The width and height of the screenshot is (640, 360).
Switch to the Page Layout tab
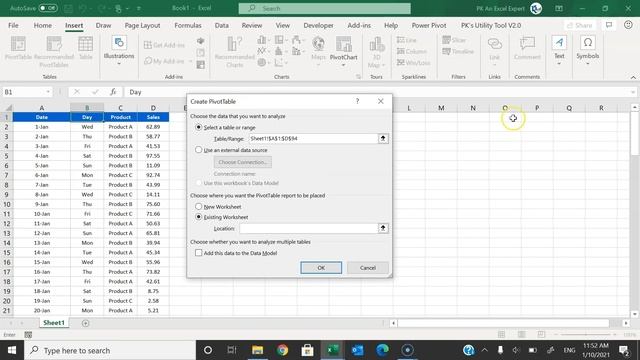click(x=142, y=25)
